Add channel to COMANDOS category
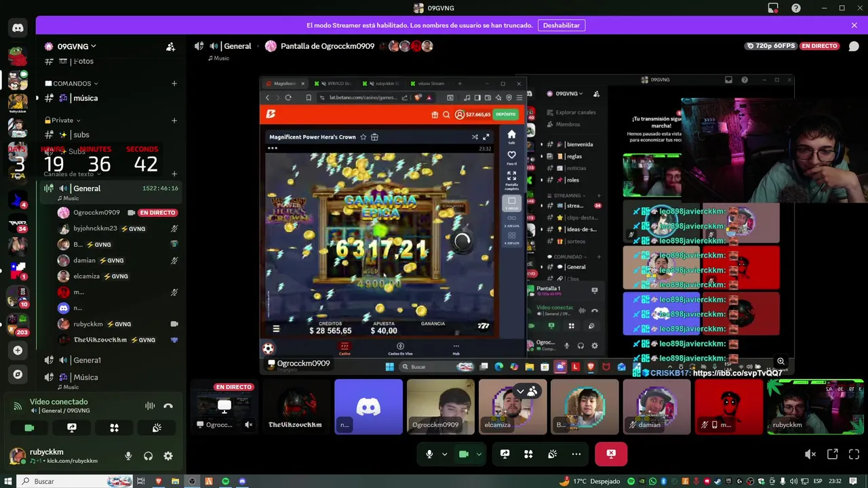This screenshot has width=868, height=488. tap(174, 83)
